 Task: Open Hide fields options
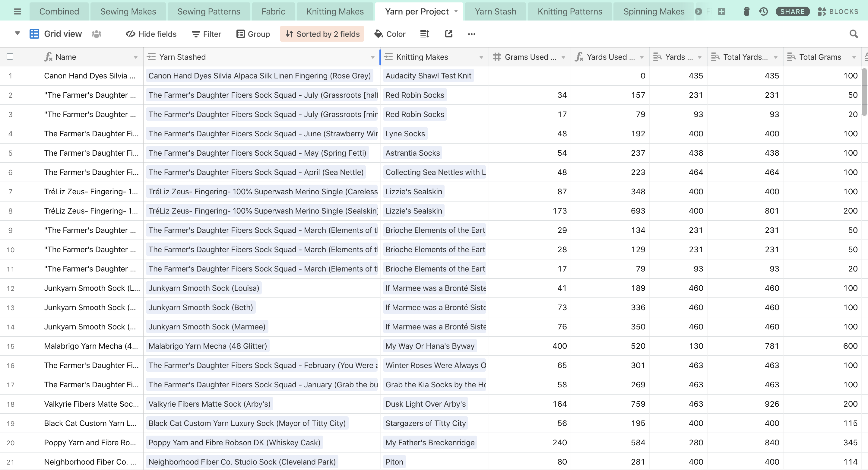point(151,34)
